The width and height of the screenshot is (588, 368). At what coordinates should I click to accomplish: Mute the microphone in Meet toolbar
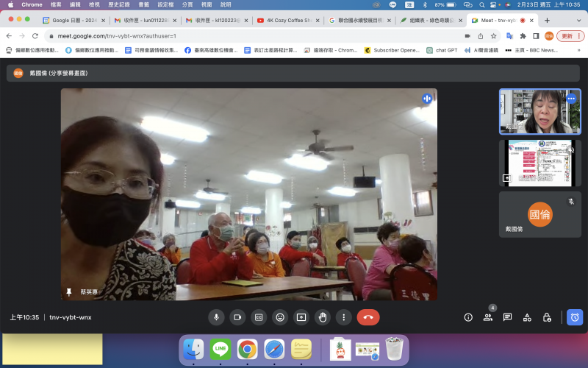[x=216, y=317]
